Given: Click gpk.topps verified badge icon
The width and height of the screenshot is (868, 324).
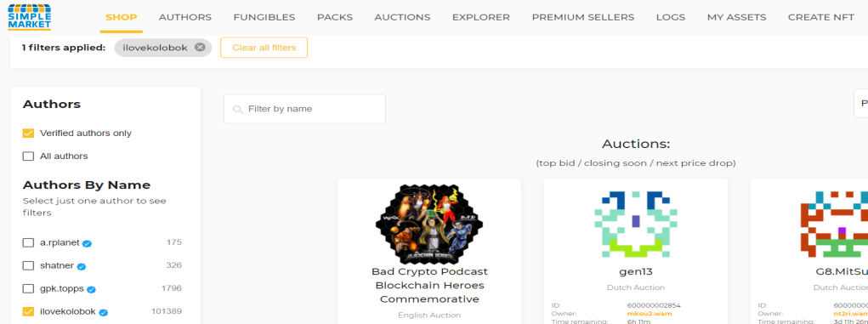Looking at the screenshot, I should 91,289.
